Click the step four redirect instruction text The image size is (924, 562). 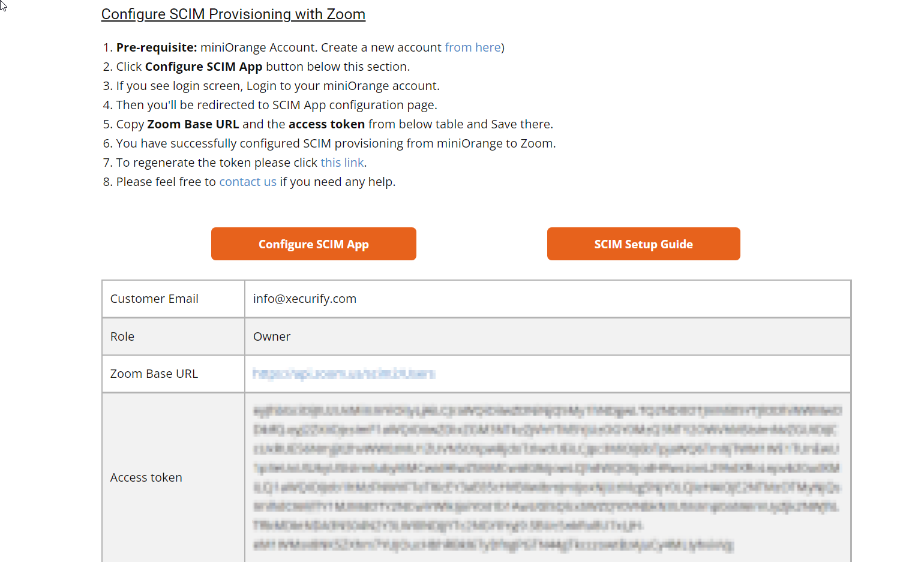[276, 105]
